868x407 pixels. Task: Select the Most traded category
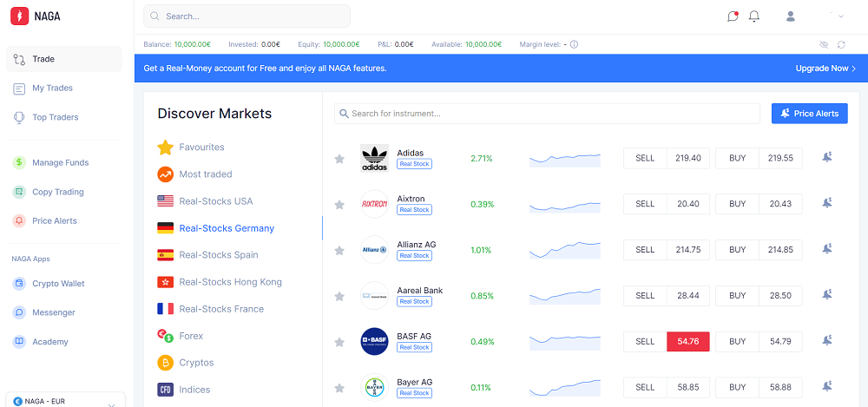click(x=194, y=174)
